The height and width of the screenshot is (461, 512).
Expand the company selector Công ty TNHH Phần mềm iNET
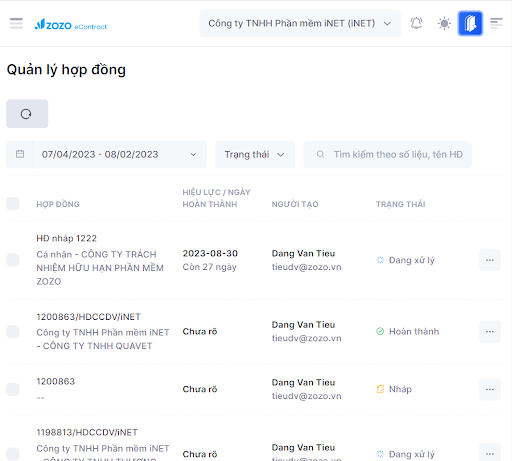pyautogui.click(x=300, y=23)
